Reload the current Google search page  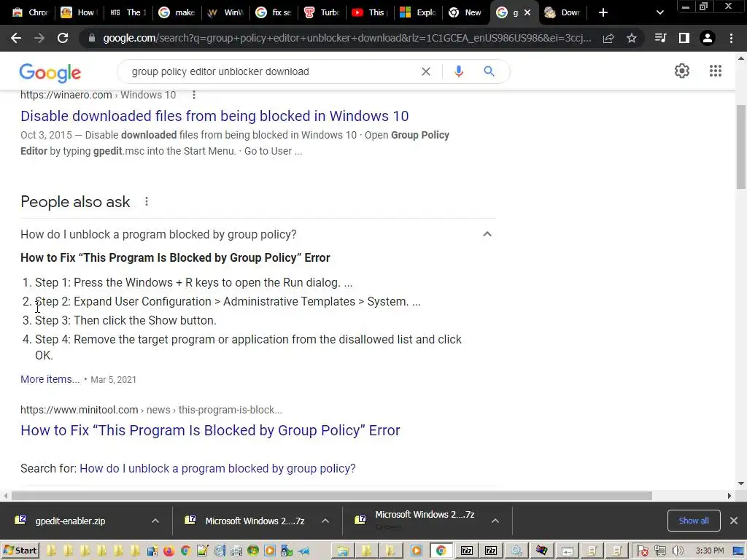63,38
